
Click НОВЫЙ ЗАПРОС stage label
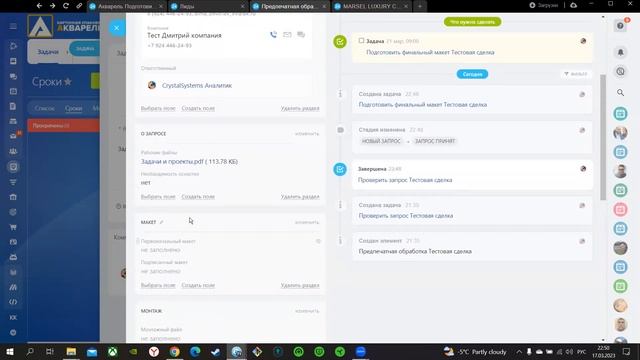click(x=381, y=141)
